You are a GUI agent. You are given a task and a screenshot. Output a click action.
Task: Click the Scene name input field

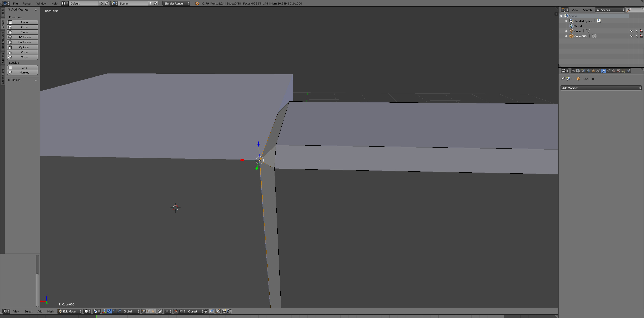pyautogui.click(x=133, y=3)
